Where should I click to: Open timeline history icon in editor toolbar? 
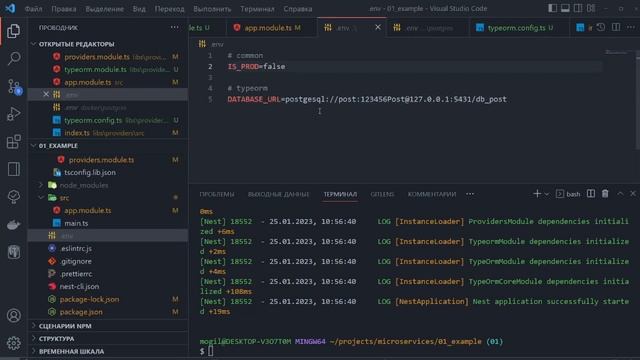pyautogui.click(x=600, y=27)
